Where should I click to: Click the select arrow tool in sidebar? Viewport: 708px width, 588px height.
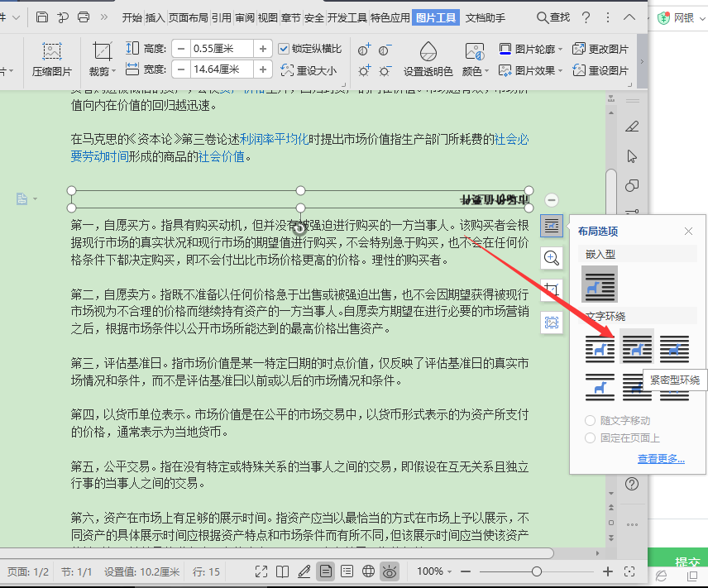tap(632, 156)
